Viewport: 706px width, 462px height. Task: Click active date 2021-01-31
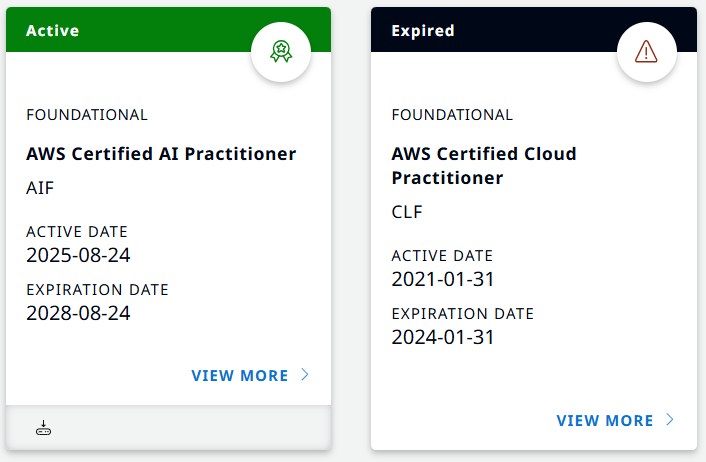pos(443,279)
